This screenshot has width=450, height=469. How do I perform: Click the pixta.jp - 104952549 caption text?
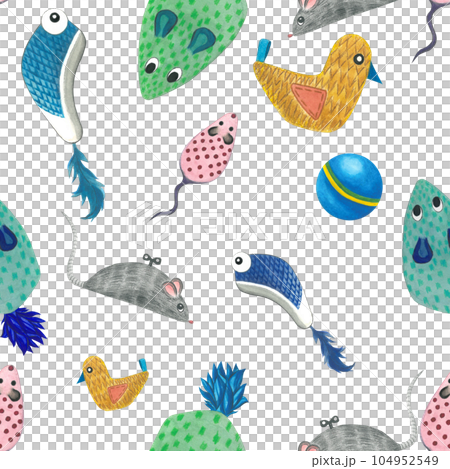click(375, 461)
